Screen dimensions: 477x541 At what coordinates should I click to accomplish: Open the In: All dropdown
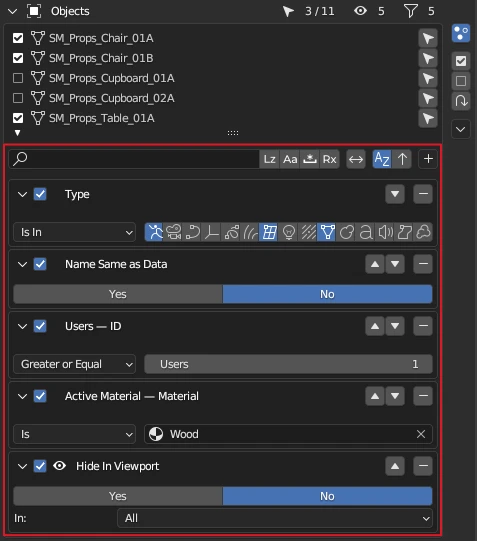coord(275,518)
